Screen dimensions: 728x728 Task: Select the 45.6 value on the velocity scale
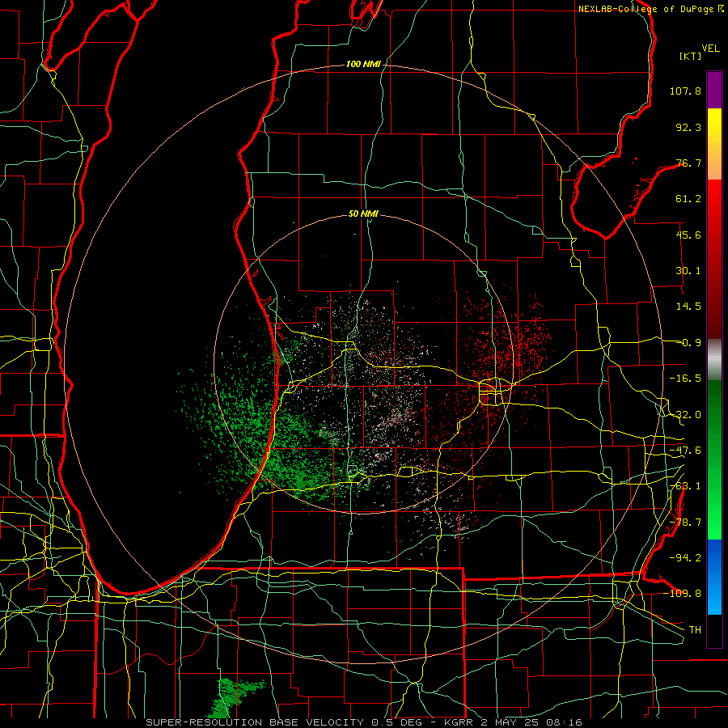(x=688, y=235)
